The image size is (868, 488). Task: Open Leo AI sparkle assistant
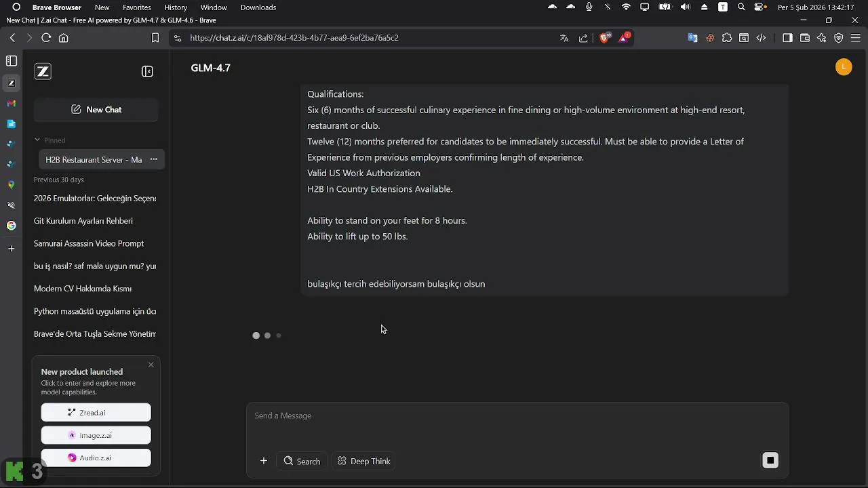pos(822,38)
